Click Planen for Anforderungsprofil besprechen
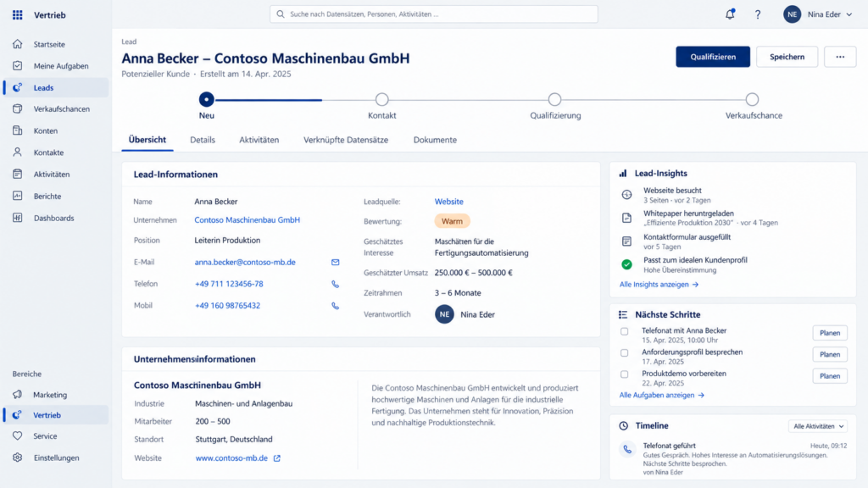The width and height of the screenshot is (868, 488). [830, 354]
